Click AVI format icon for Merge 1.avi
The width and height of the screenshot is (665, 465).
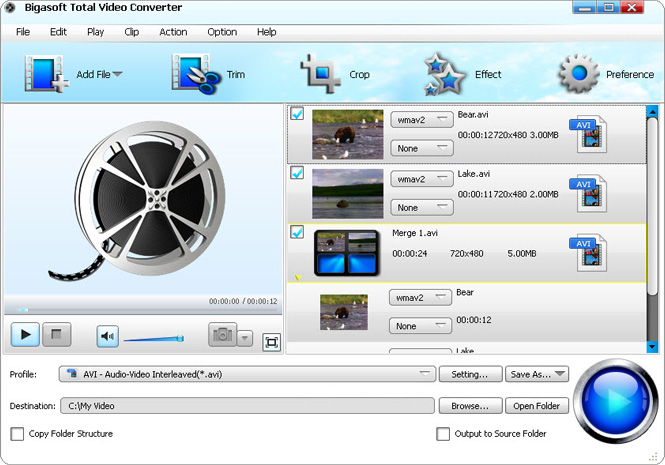[590, 253]
